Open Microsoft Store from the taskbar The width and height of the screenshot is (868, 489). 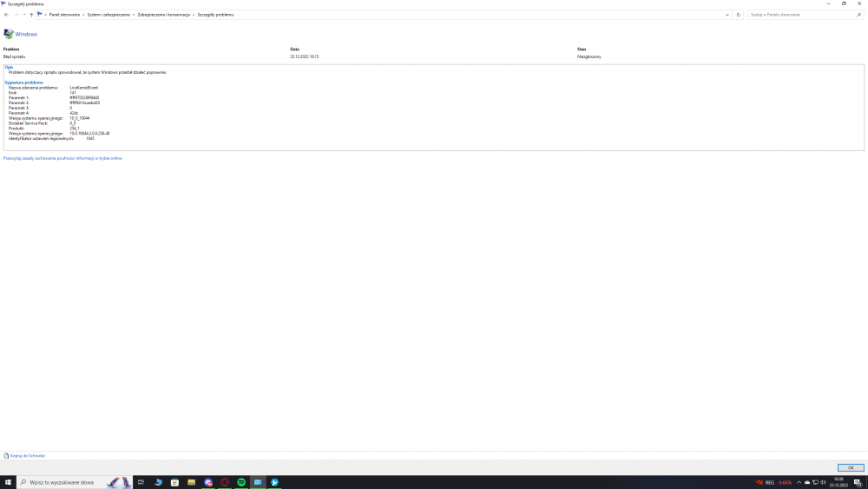(x=174, y=482)
